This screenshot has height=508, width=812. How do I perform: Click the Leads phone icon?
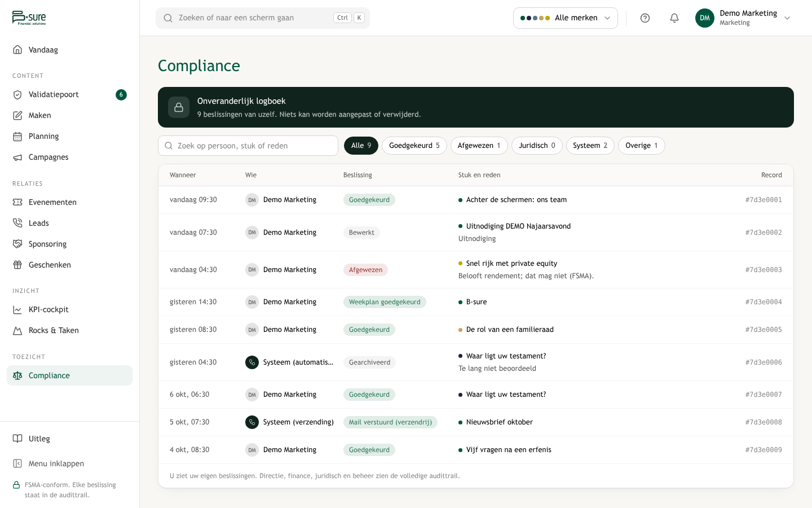tap(17, 223)
